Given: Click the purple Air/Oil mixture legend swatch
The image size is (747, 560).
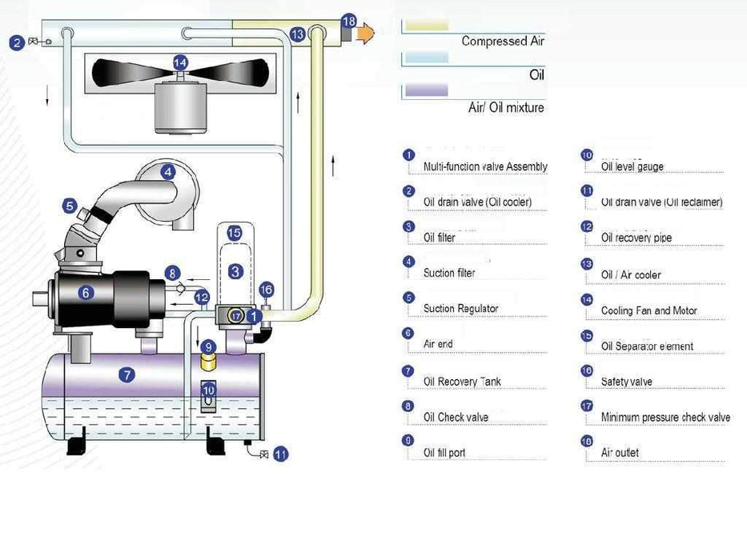Looking at the screenshot, I should 427,91.
